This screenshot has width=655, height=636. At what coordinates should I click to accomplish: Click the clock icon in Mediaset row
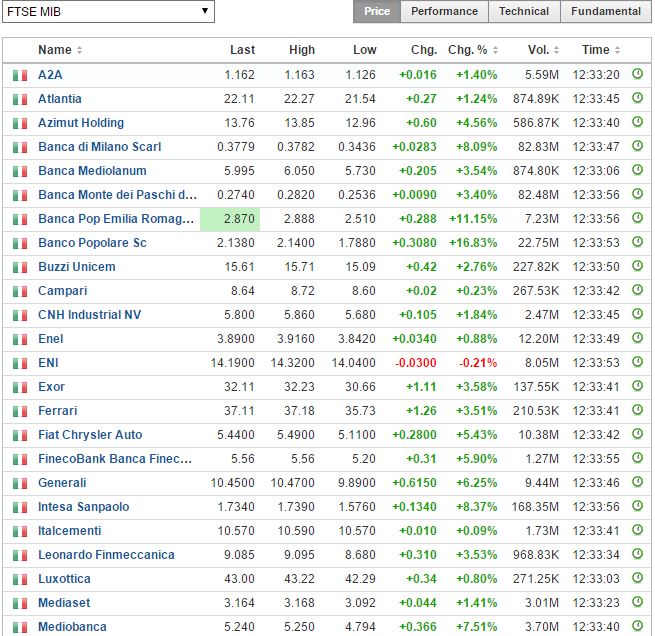click(x=637, y=602)
